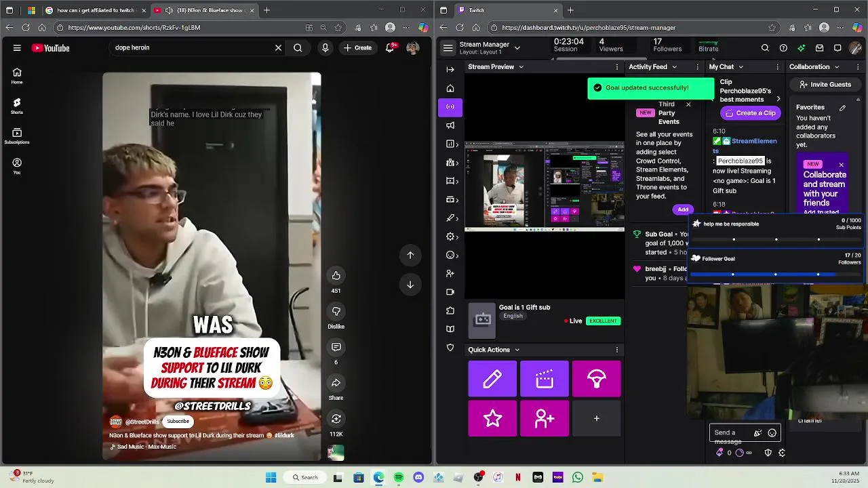Open the Remix option showing 112K

[x=336, y=419]
